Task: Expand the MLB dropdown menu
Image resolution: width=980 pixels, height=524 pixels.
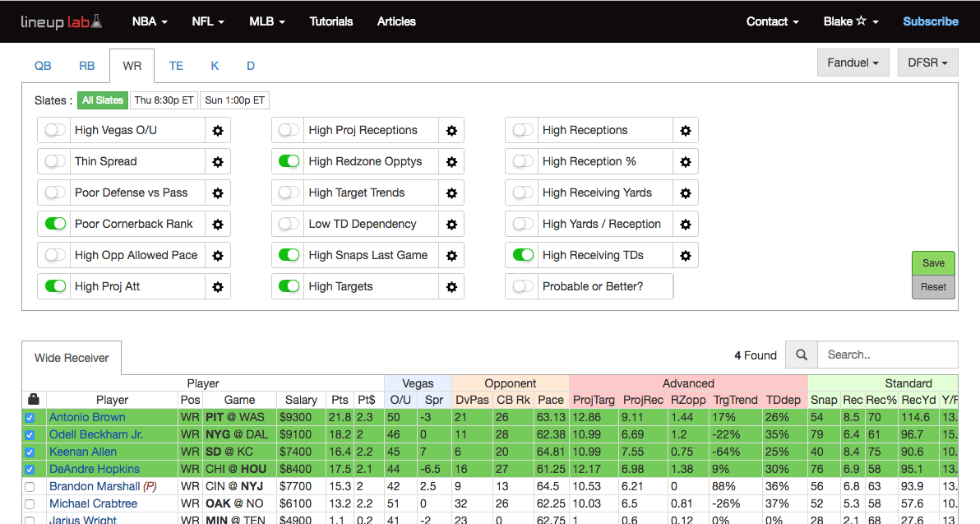Action: pos(267,21)
